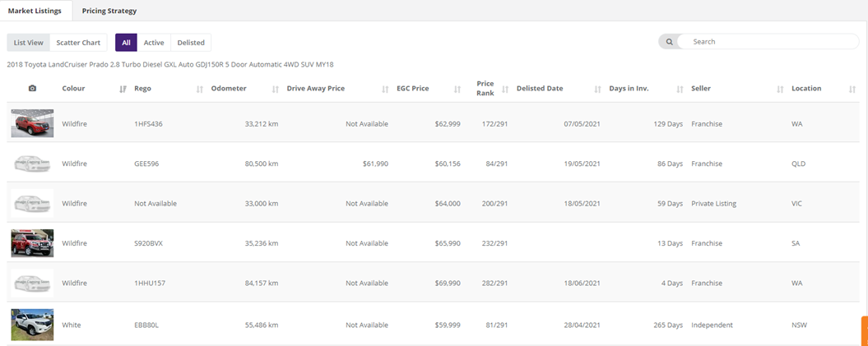Select rego EBB80L cell

tap(146, 325)
